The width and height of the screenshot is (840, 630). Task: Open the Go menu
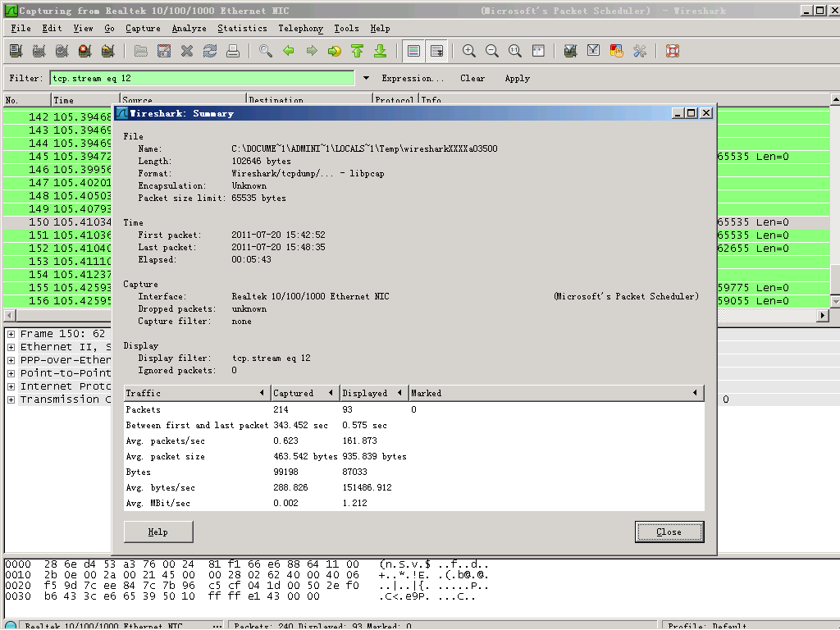(x=109, y=29)
